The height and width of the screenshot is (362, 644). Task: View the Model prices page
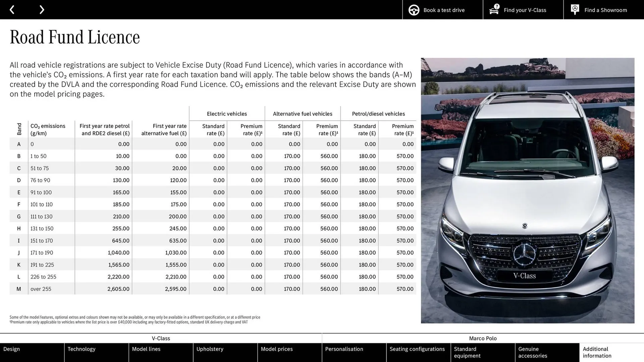click(x=277, y=349)
